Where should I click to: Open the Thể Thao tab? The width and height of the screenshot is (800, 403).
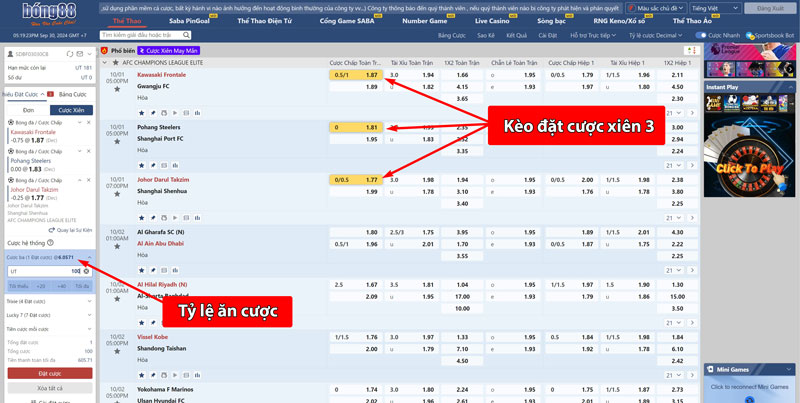click(127, 21)
